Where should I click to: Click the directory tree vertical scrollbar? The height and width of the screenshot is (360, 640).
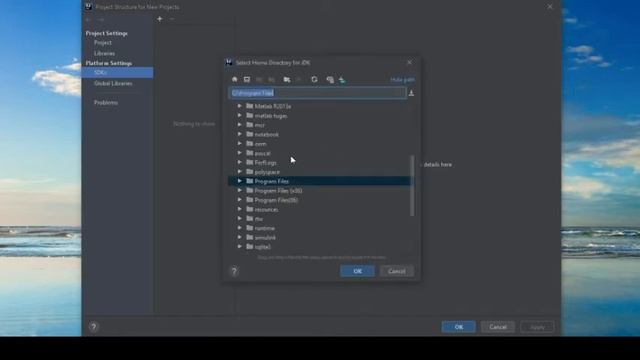point(412,185)
